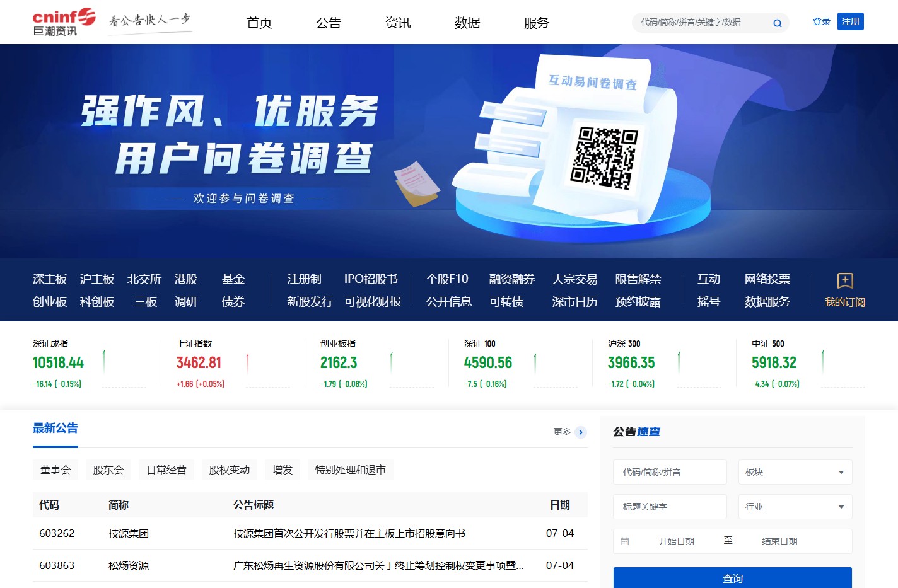Open the 数据服务 link
This screenshot has width=898, height=588.
click(767, 302)
